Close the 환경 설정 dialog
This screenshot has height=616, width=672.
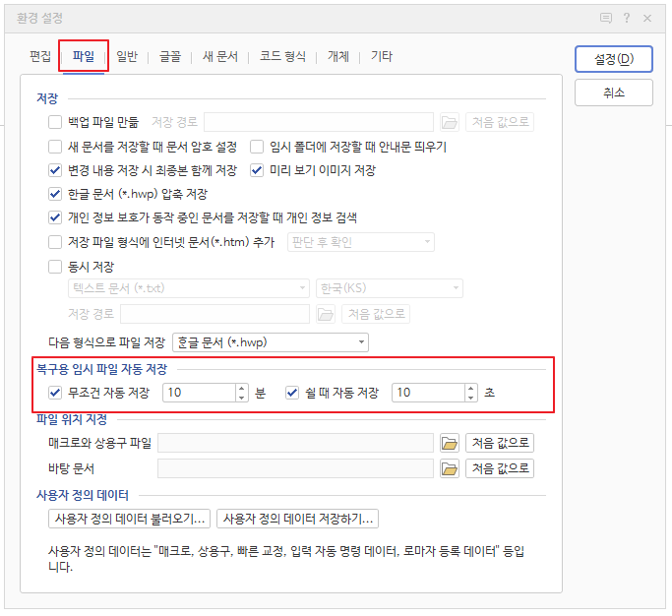click(647, 18)
